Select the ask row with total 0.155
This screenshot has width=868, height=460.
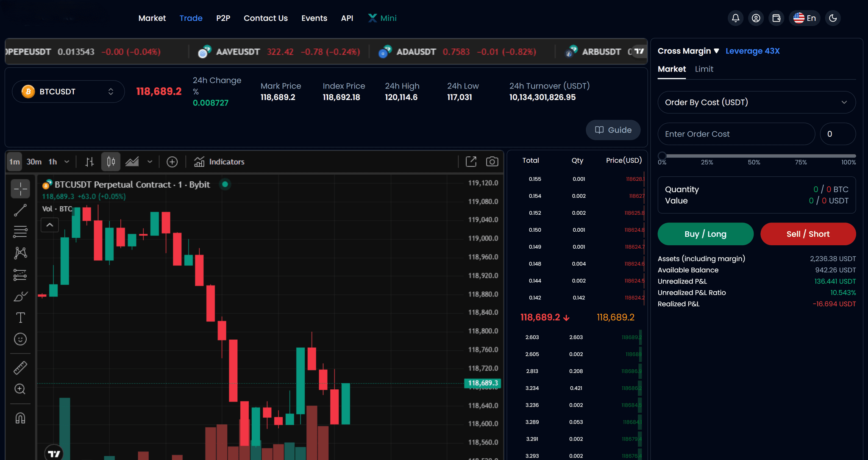coord(577,179)
